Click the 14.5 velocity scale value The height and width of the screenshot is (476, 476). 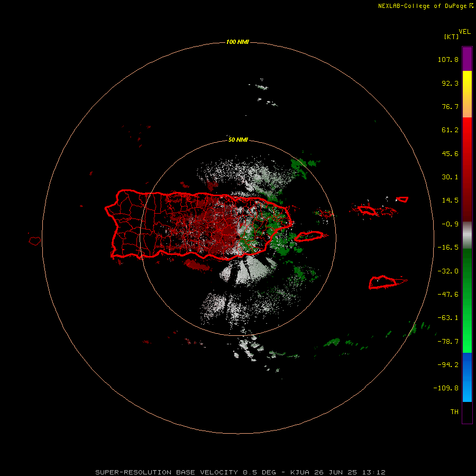[450, 200]
